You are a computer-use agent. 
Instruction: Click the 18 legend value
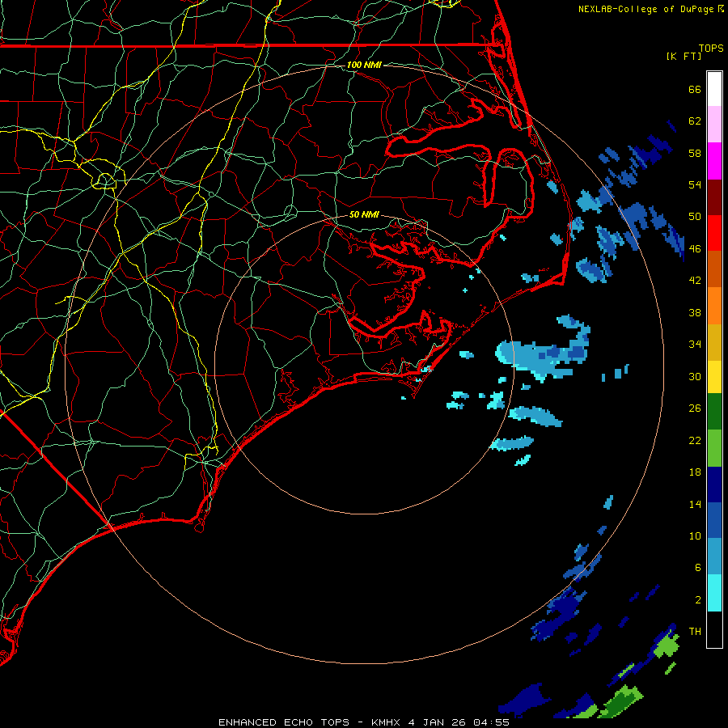[x=695, y=472]
